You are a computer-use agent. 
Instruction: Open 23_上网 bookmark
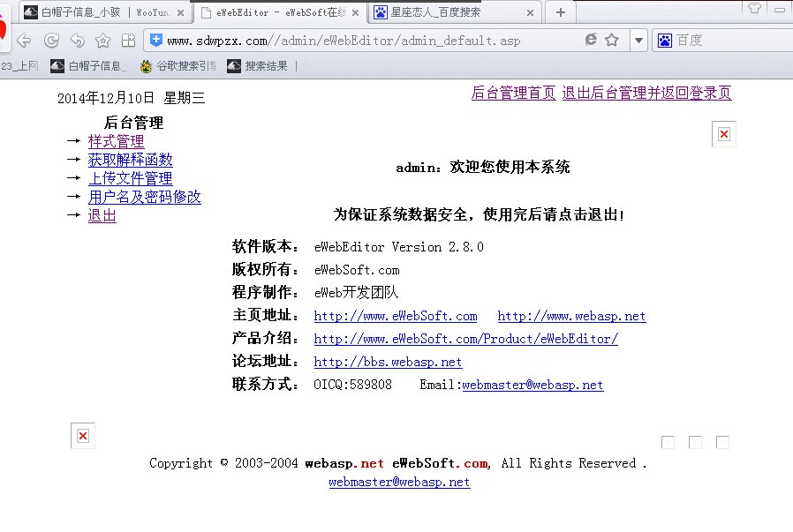pos(19,66)
